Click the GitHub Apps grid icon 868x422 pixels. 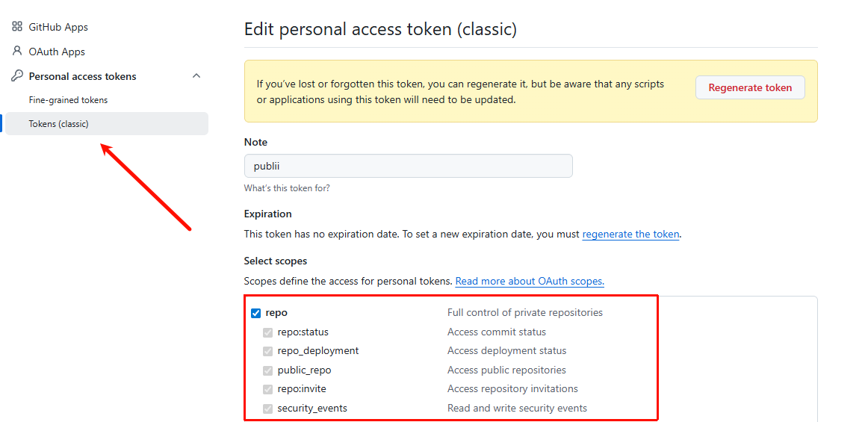click(x=17, y=27)
